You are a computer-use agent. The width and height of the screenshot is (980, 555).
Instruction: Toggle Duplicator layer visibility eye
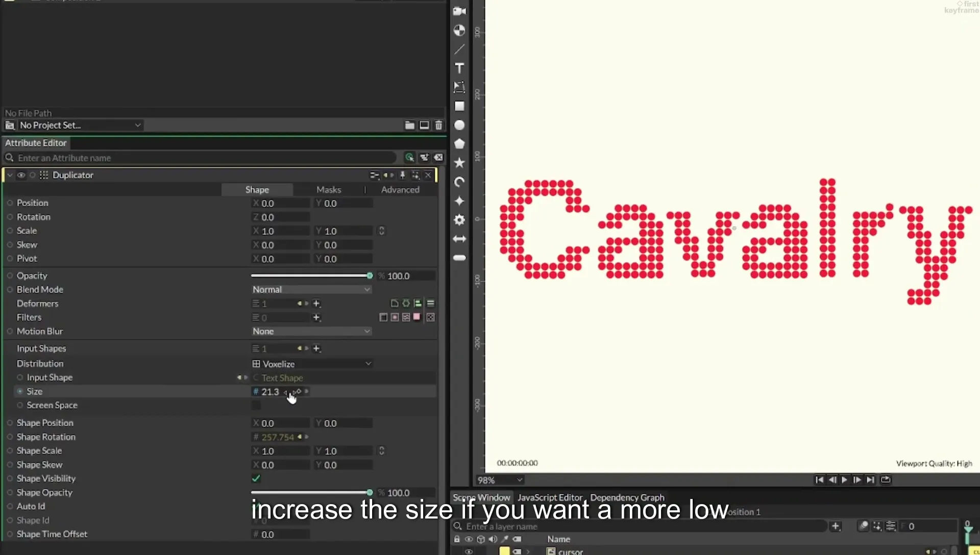point(21,175)
